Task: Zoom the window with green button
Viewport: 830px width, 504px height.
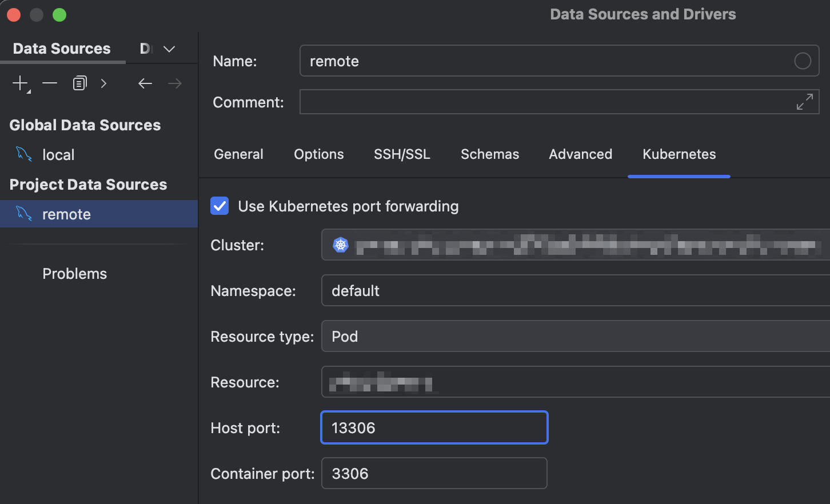Action: 59,15
